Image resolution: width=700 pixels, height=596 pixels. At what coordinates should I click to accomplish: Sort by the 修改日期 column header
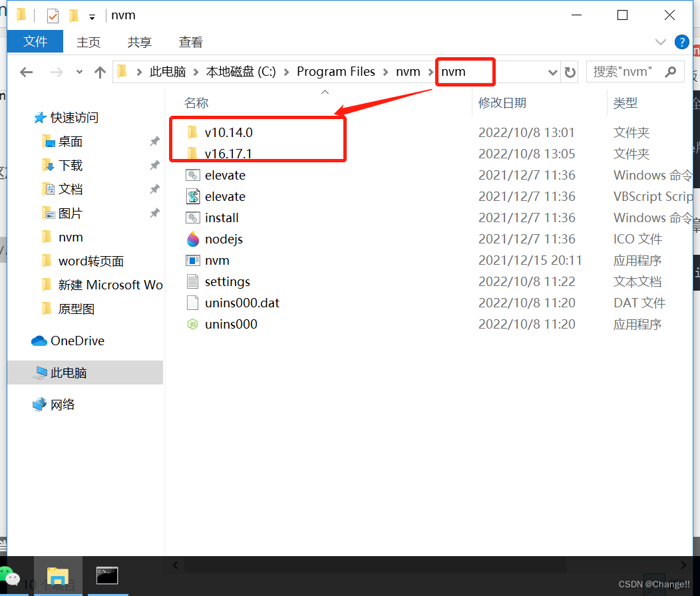pyautogui.click(x=502, y=103)
